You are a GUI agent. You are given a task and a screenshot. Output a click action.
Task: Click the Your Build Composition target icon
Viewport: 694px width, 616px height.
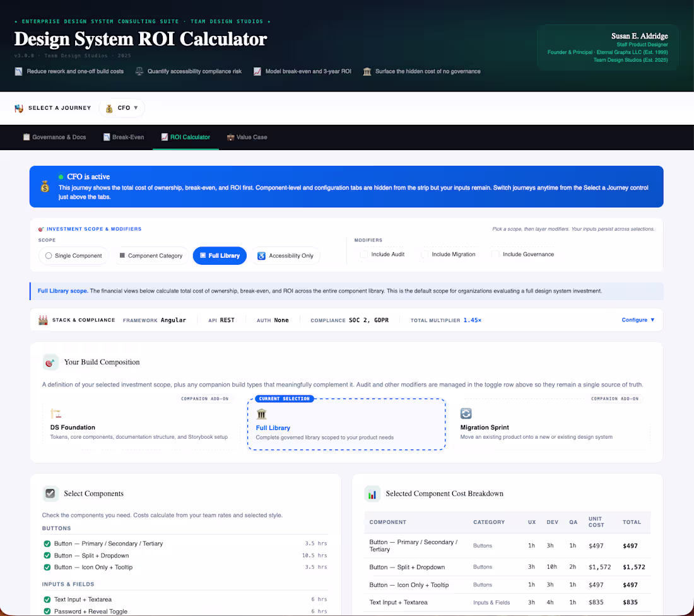(x=50, y=363)
